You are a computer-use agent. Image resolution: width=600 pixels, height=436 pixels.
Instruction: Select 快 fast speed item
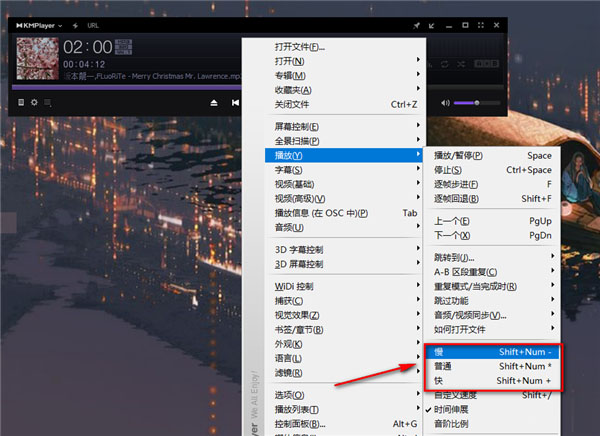click(492, 380)
